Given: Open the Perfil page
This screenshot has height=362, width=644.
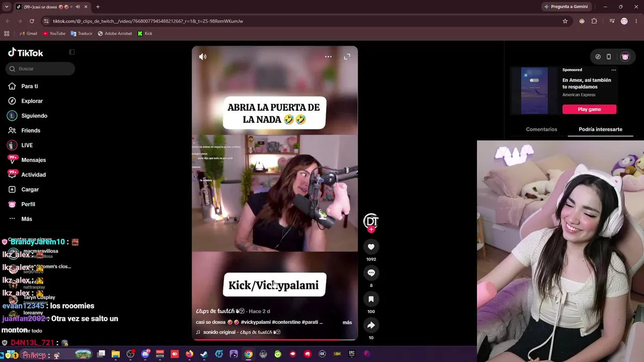Looking at the screenshot, I should [28, 204].
